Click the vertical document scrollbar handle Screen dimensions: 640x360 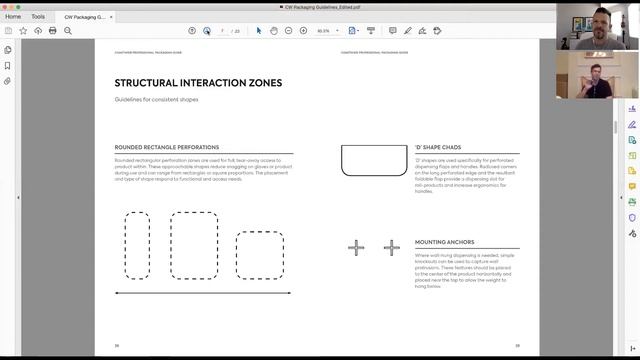[x=616, y=127]
